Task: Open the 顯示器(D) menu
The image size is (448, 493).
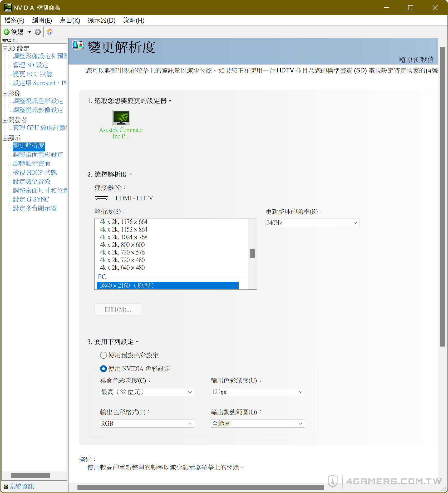Action: (102, 20)
